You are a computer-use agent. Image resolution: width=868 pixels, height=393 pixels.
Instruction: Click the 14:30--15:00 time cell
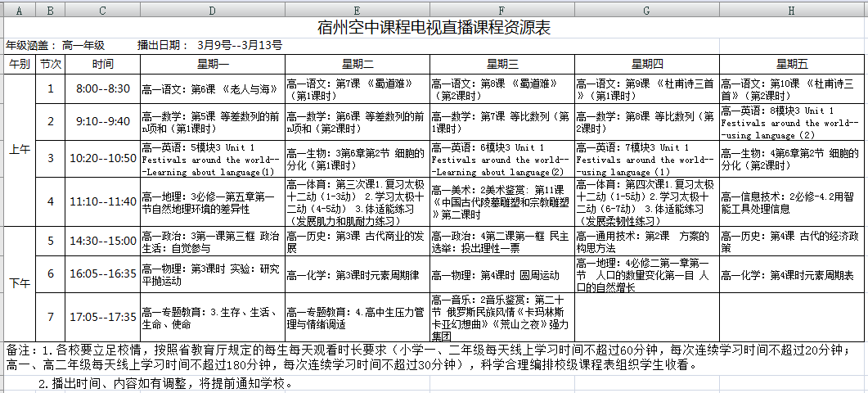tap(102, 241)
